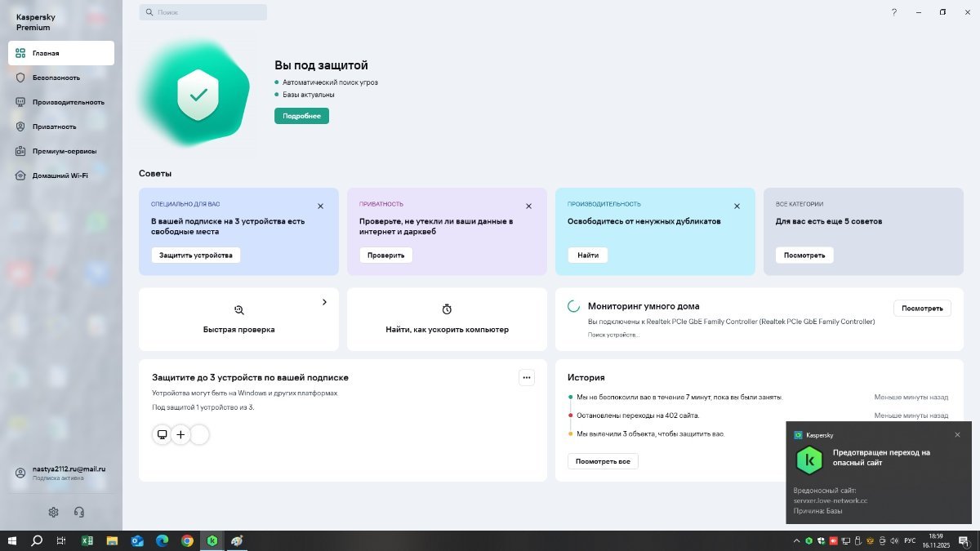Open Outlook from the taskbar

pyautogui.click(x=137, y=540)
